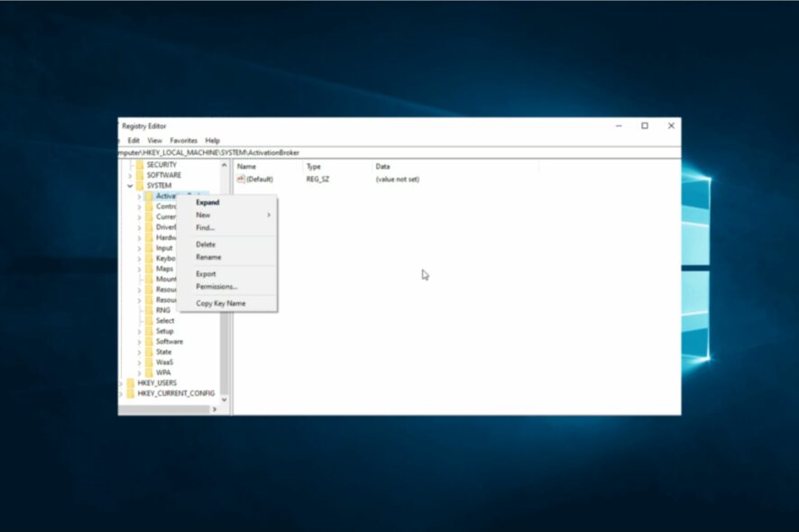This screenshot has height=532, width=799.
Task: Click the RNG key folder icon
Action: (149, 310)
